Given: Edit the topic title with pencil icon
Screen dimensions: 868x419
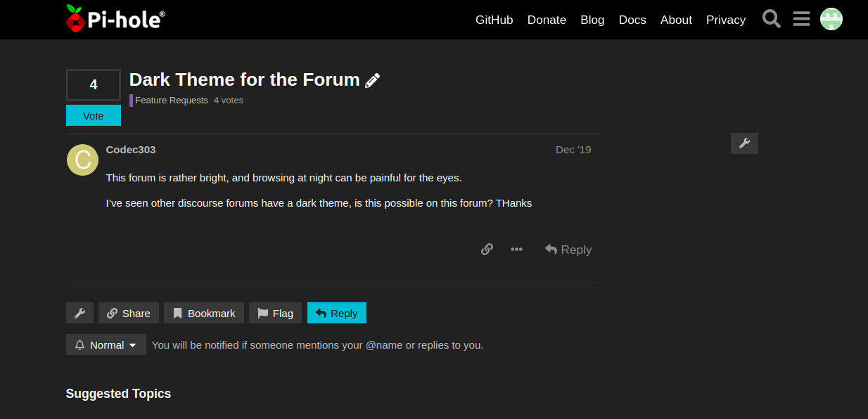Looking at the screenshot, I should click(x=373, y=80).
